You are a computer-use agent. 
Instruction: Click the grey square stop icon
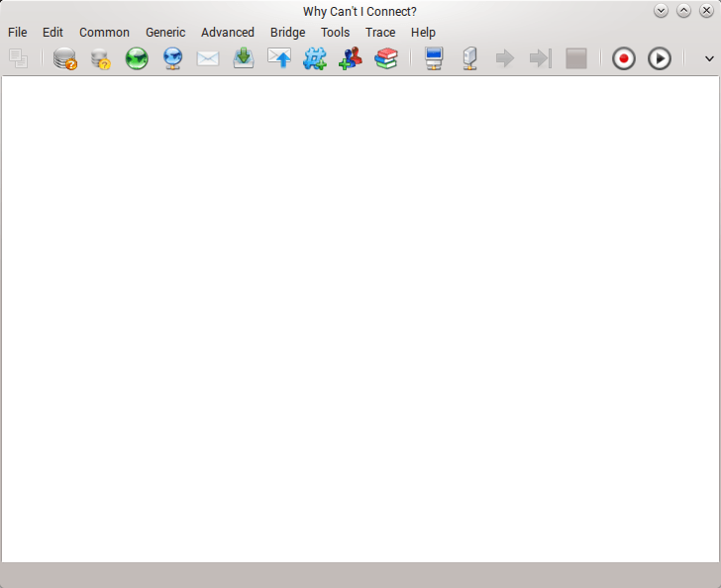point(576,58)
